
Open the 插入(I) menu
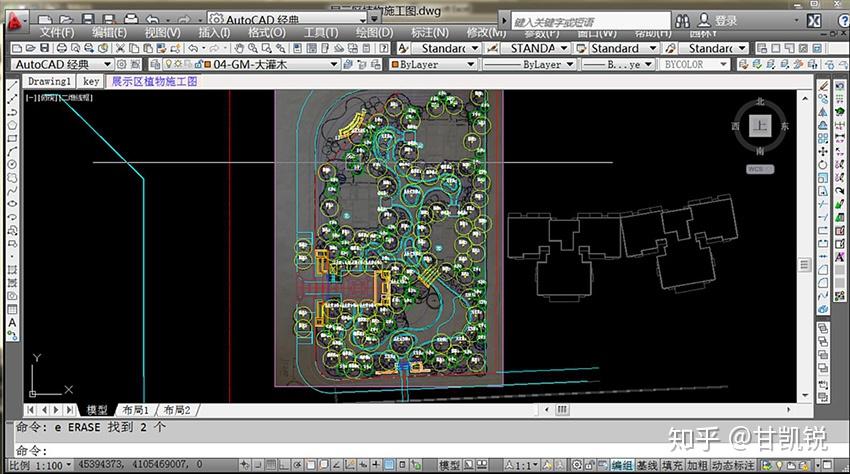[214, 33]
